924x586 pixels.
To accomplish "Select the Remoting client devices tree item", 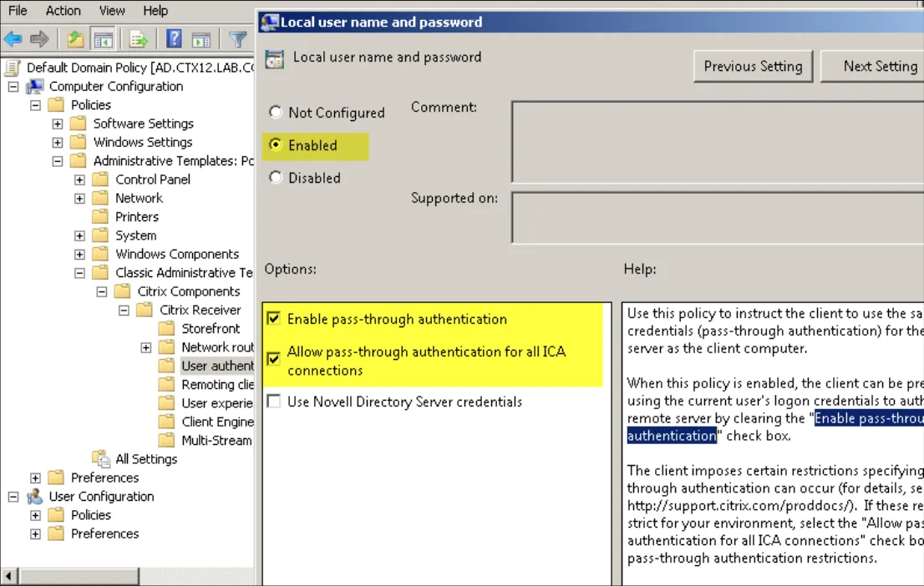I will coord(217,385).
